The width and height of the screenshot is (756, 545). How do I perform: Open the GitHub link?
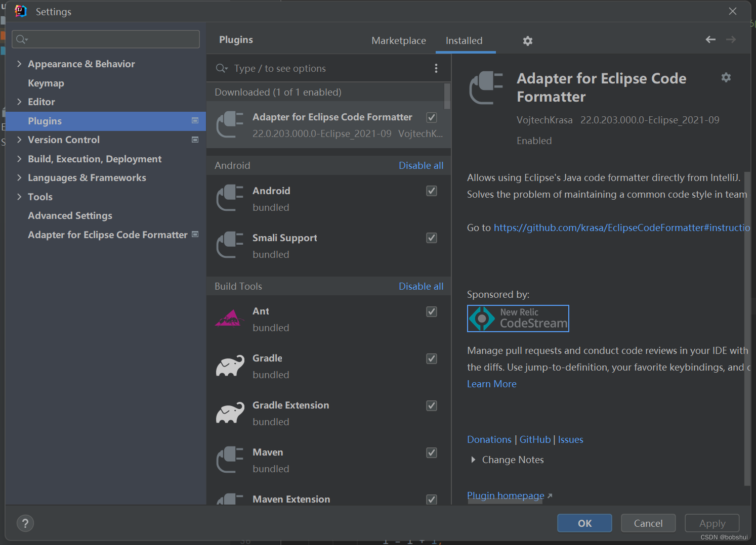coord(535,439)
